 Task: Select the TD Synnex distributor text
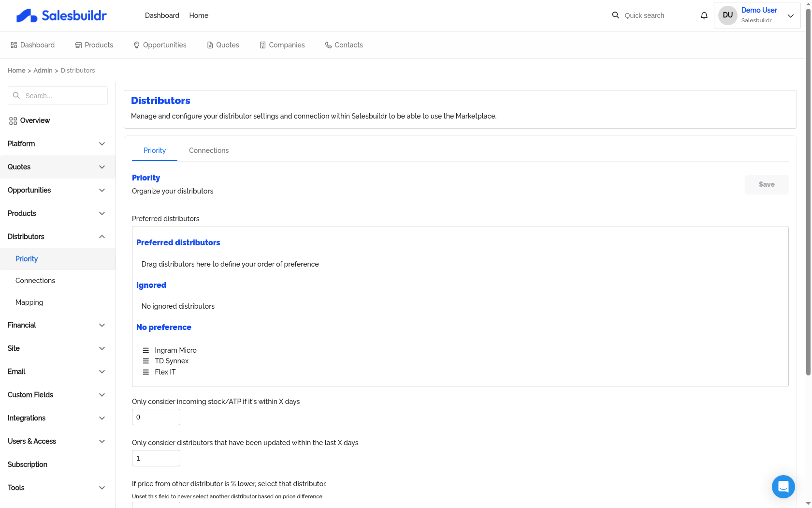pos(172,361)
